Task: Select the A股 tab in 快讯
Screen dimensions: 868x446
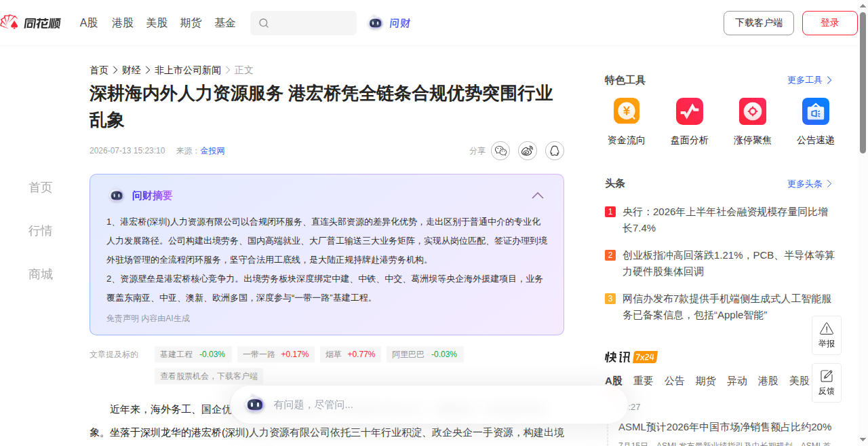Action: (614, 381)
